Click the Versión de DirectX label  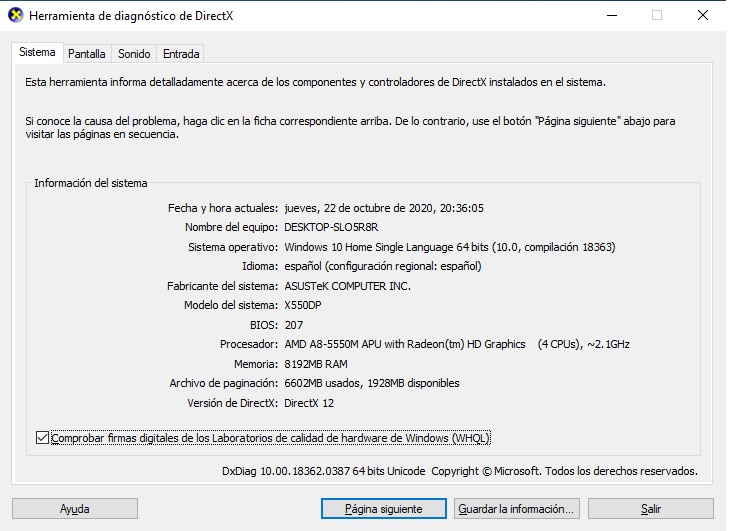[x=232, y=403]
